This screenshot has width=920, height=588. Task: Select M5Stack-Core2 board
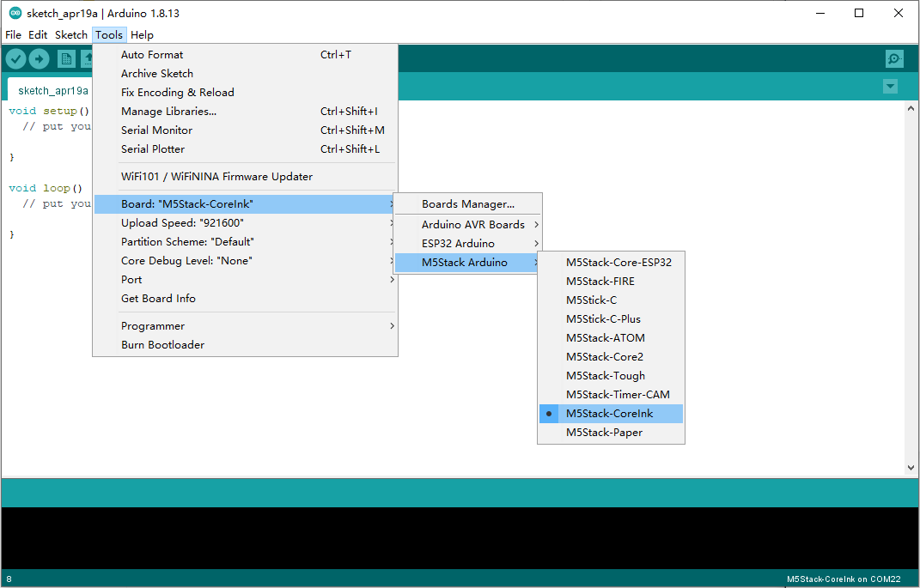[x=611, y=356]
